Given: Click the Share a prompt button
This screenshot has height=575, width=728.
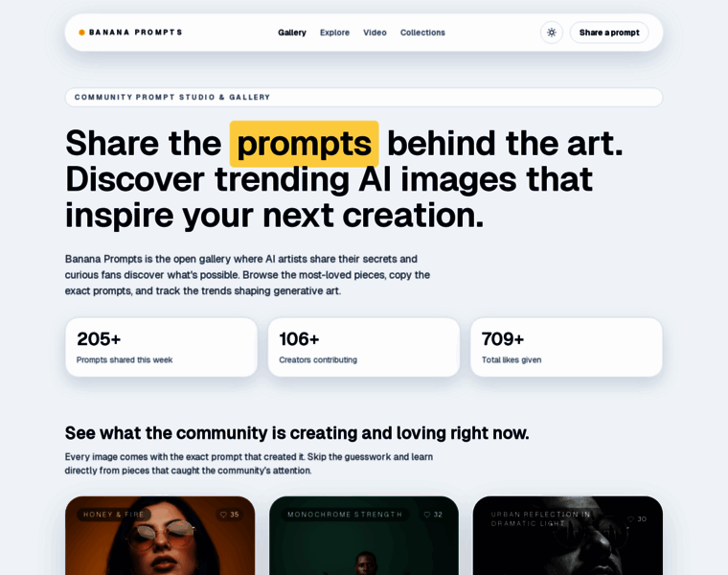Looking at the screenshot, I should pyautogui.click(x=609, y=33).
